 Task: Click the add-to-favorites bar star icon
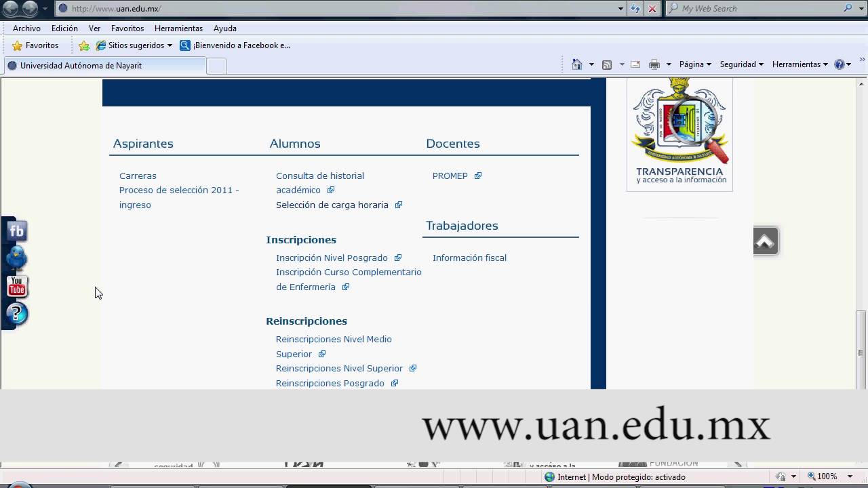point(84,45)
